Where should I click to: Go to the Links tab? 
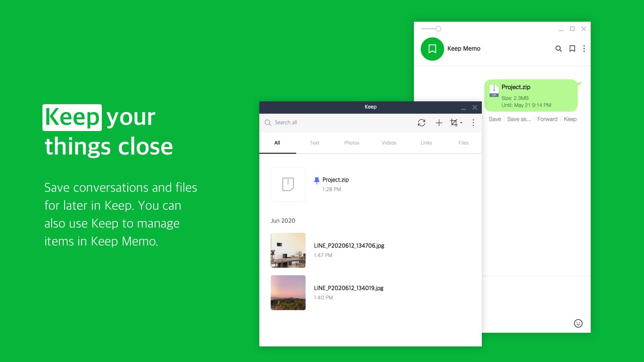coord(426,143)
